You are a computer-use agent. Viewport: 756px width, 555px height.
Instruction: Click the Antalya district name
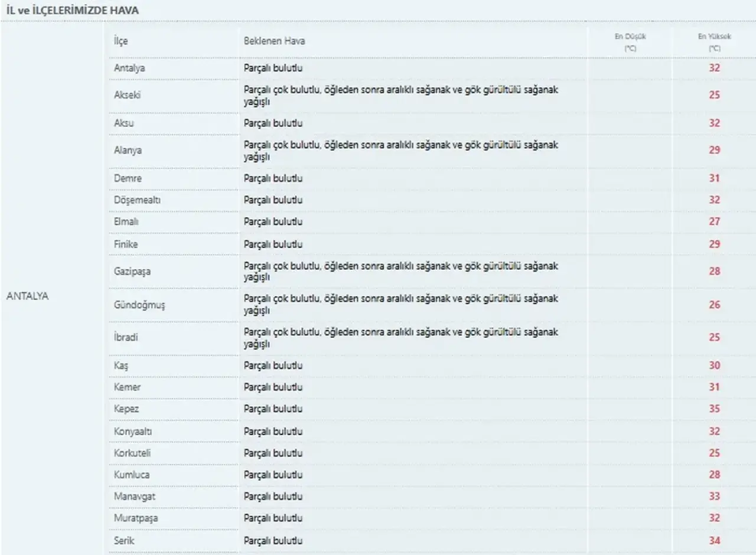(129, 68)
